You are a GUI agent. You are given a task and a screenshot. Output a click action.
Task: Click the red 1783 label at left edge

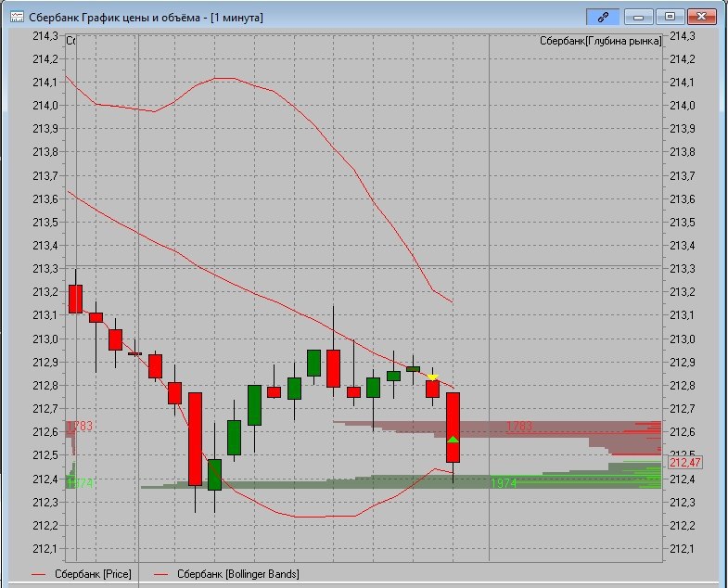80,426
